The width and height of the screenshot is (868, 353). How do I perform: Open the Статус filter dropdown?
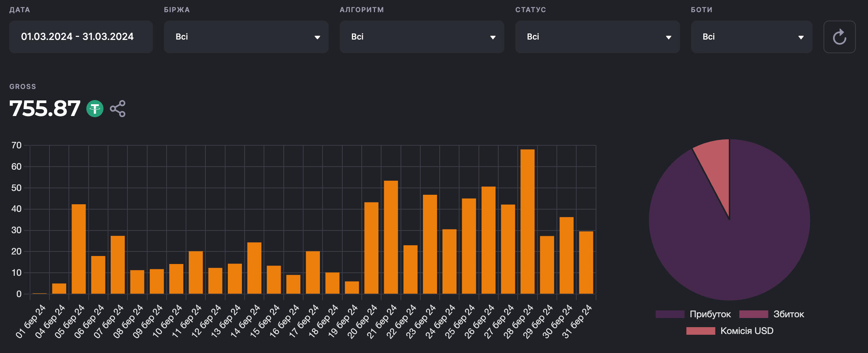click(597, 37)
